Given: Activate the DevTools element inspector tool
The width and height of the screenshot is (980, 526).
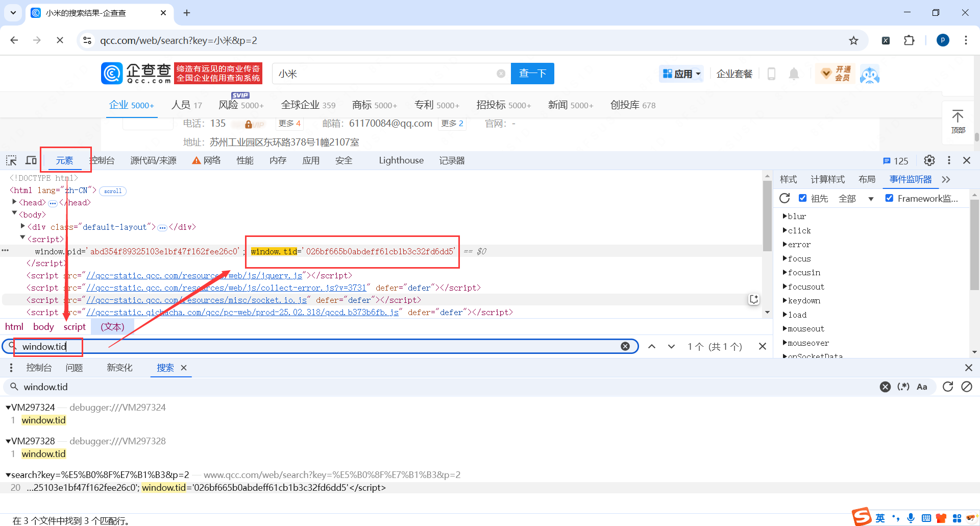Looking at the screenshot, I should point(11,160).
